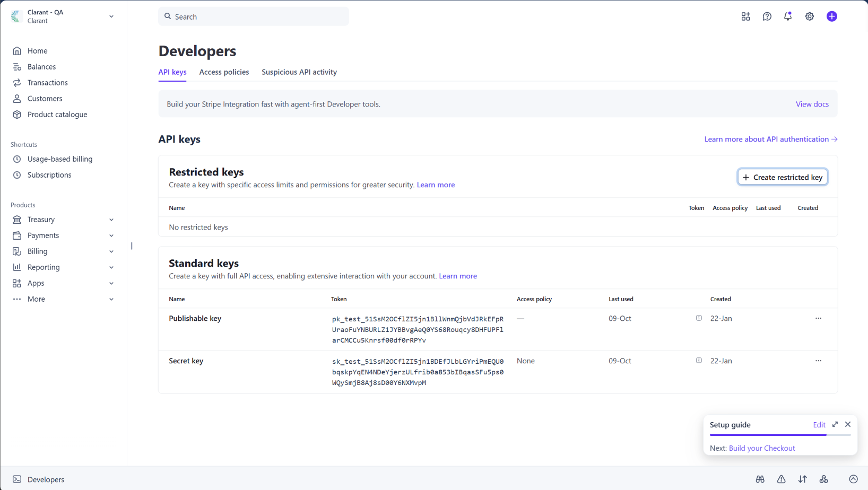Close the Setup guide panel
The image size is (868, 490).
(848, 424)
